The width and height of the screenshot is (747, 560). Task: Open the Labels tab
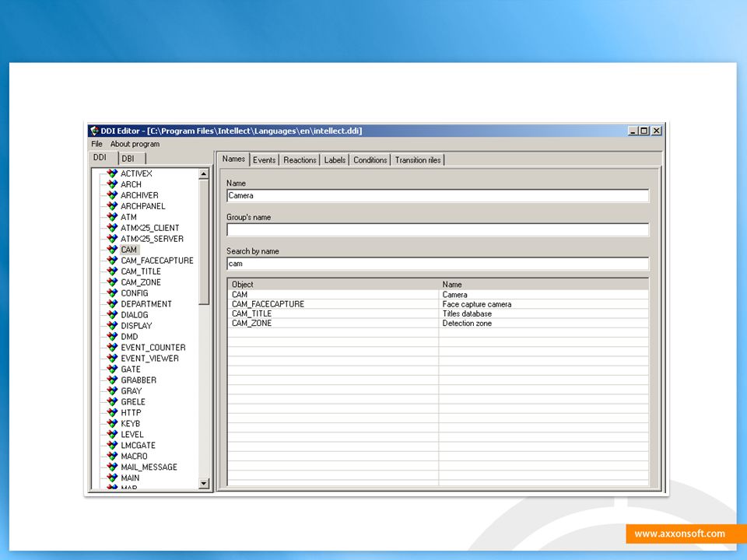click(335, 160)
